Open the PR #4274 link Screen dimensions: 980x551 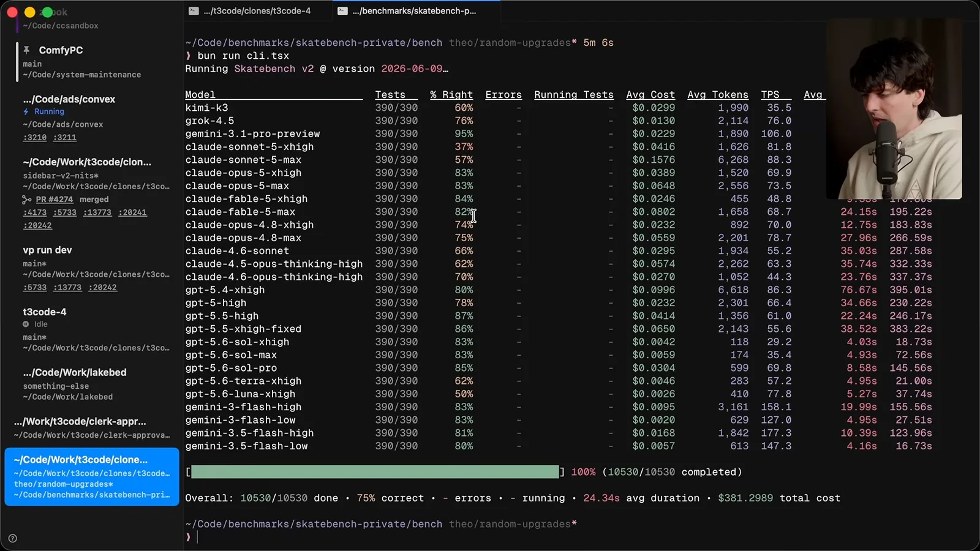(54, 200)
